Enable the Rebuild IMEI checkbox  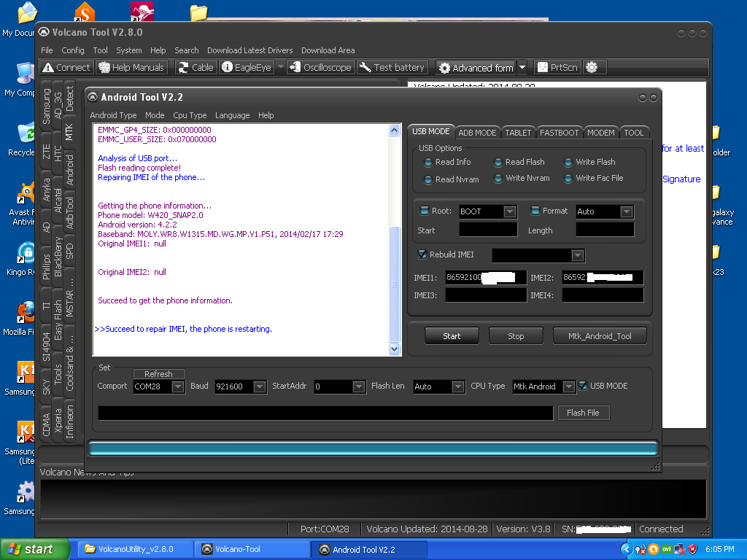(422, 254)
